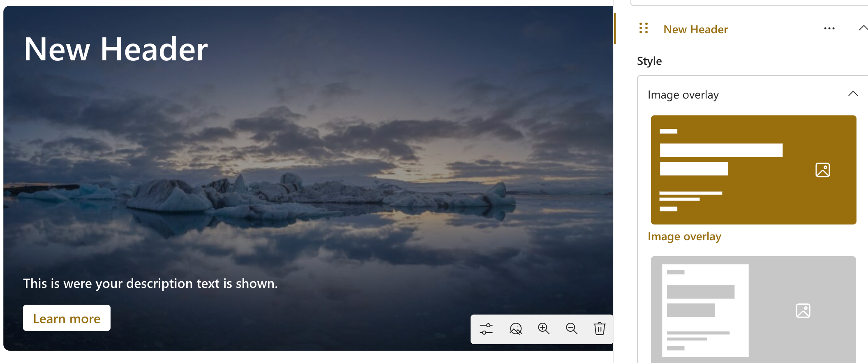This screenshot has width=868, height=363.
Task: Select the New Header title in side panel
Action: tap(695, 30)
